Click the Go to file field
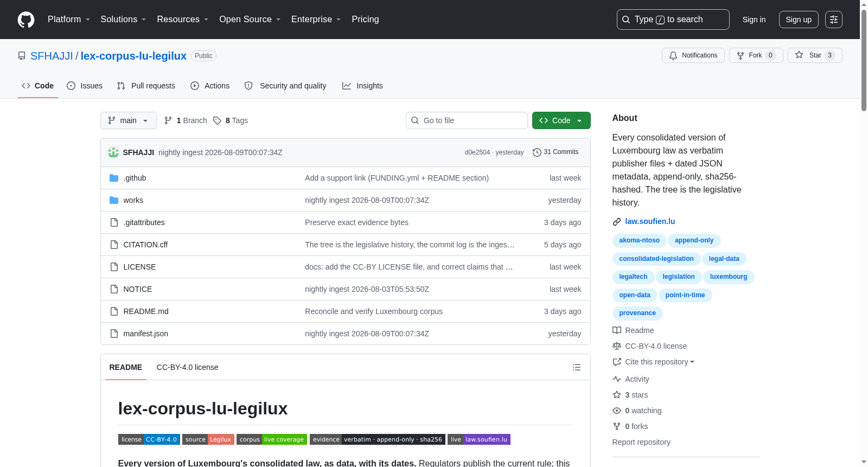This screenshot has height=467, width=868. click(467, 120)
